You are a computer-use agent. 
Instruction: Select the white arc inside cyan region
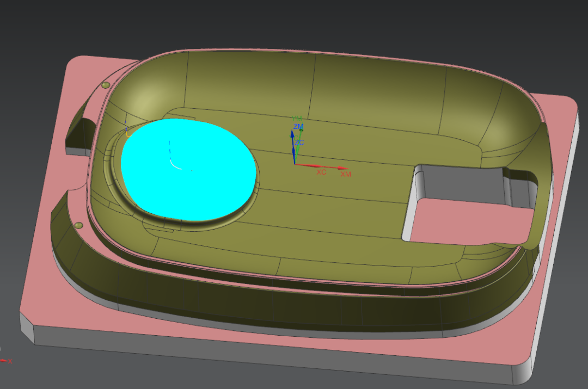[173, 164]
